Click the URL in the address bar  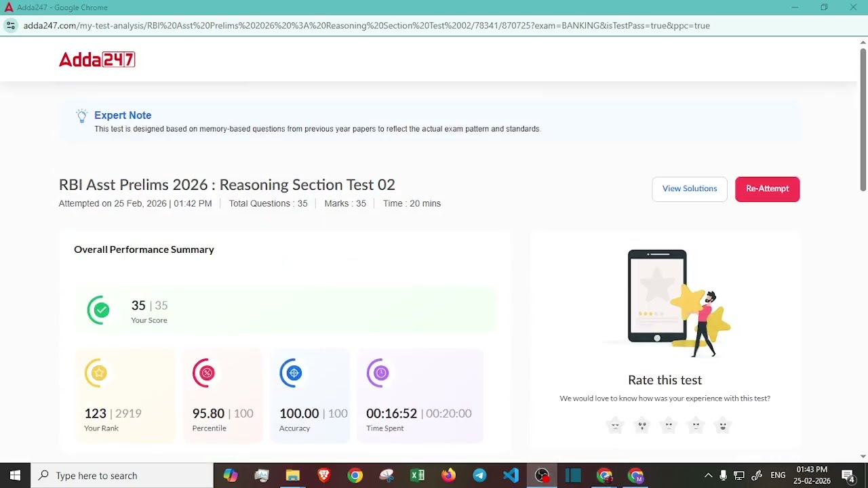pyautogui.click(x=367, y=26)
